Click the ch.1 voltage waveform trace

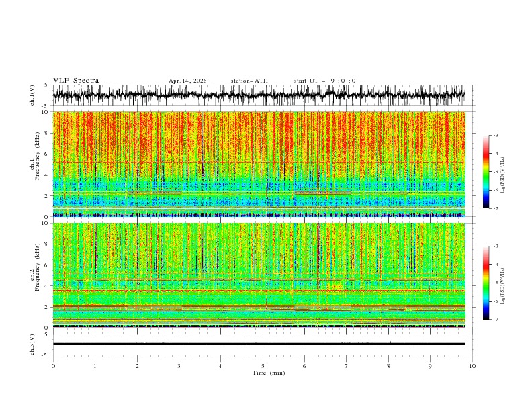pos(259,95)
